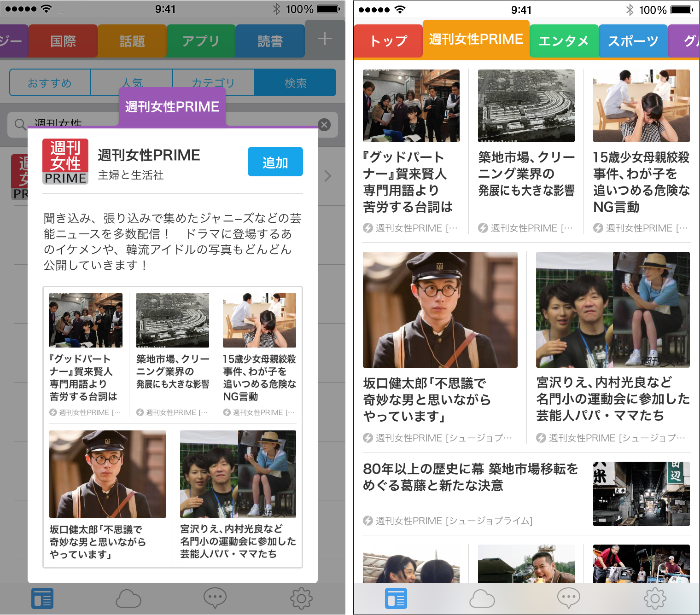This screenshot has height=615, width=700.
Task: Open the sumo wrestlers thumbnail at the bottom of the right screen
Action: [411, 564]
